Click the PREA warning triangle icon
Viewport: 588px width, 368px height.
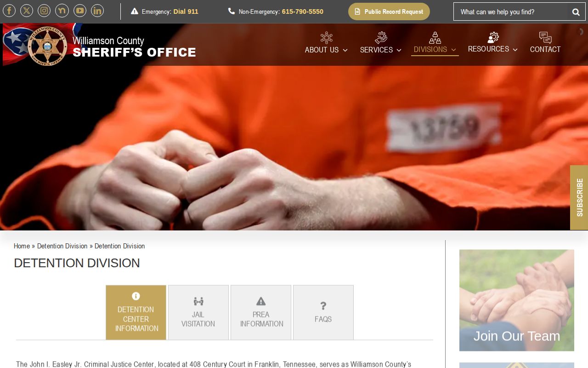coord(261,301)
